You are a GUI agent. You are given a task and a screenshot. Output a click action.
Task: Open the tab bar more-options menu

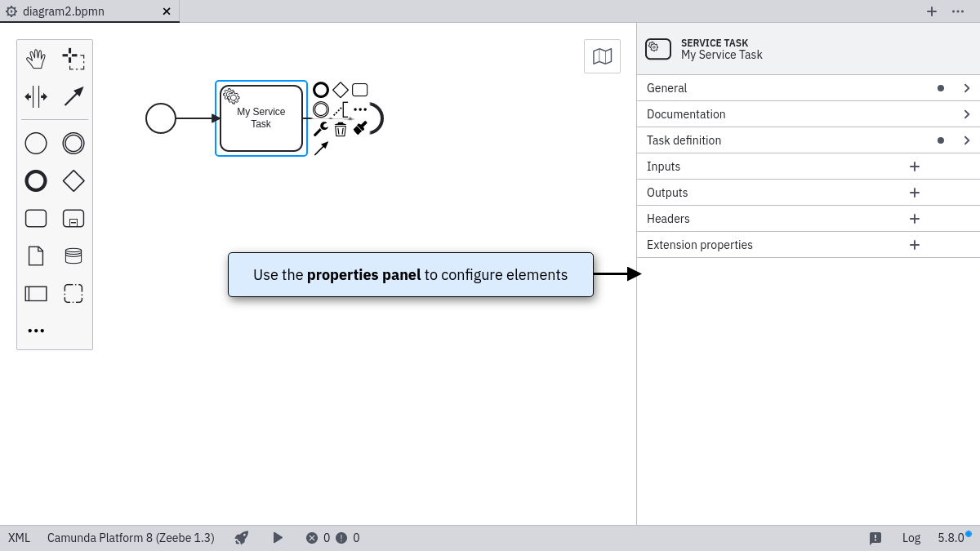958,11
